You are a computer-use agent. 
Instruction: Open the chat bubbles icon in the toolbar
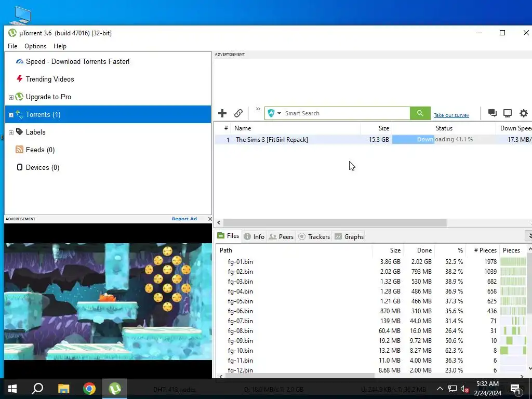point(493,113)
